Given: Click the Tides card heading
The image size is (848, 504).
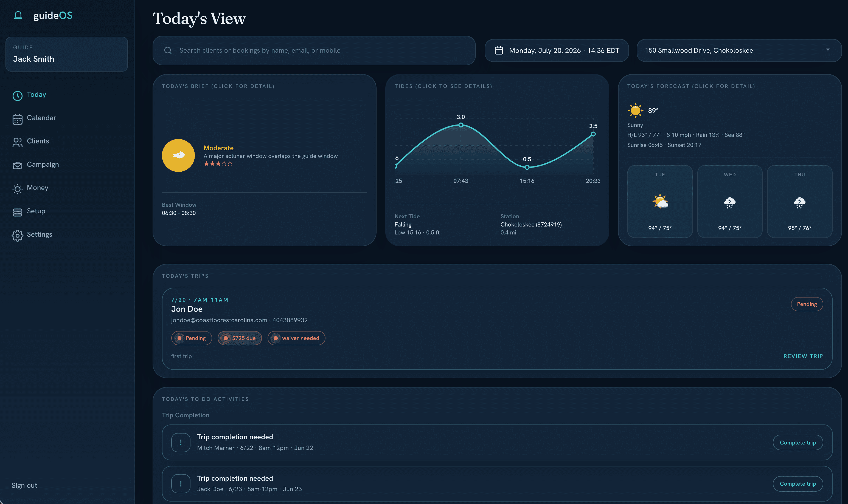Looking at the screenshot, I should click(443, 86).
